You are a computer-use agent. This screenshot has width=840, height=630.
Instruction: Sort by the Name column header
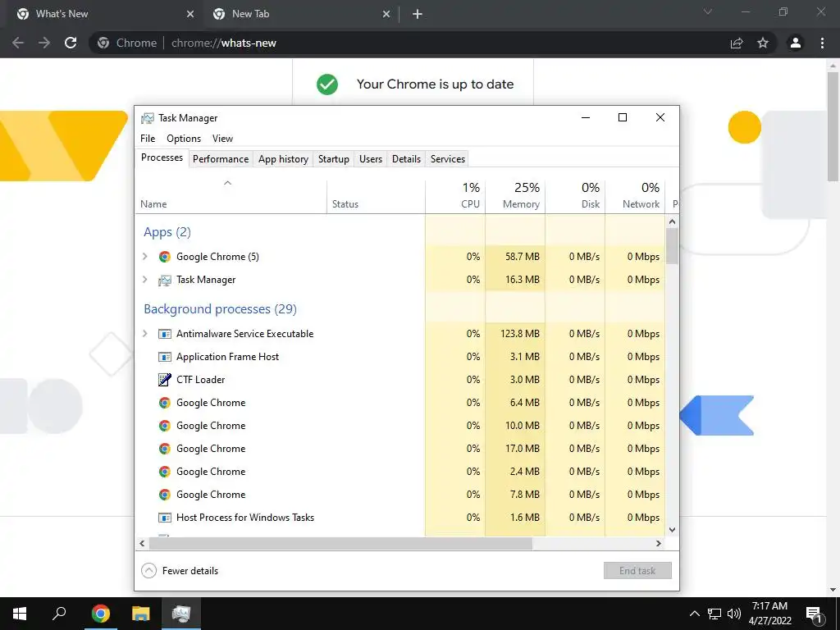coord(231,197)
